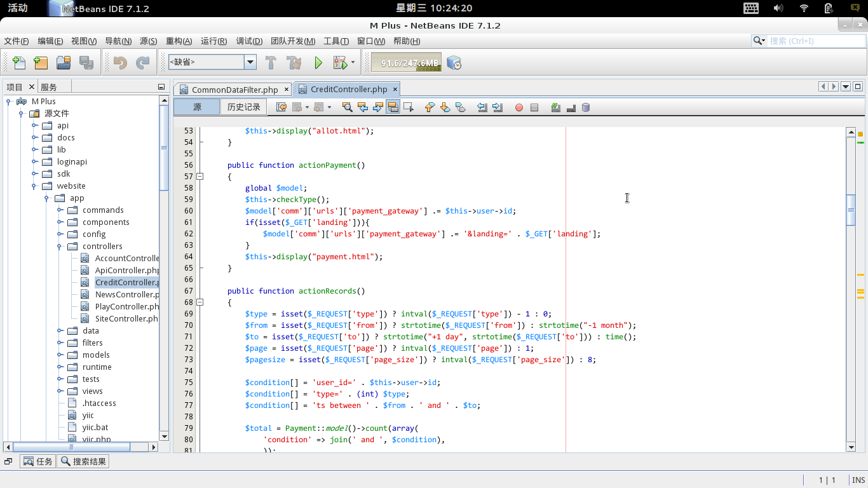868x488 pixels.
Task: Toggle Rectangular Selection mode
Action: pos(409,107)
